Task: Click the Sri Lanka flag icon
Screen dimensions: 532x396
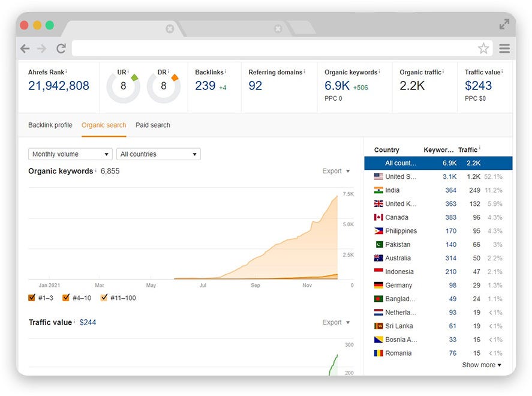Action: [378, 326]
